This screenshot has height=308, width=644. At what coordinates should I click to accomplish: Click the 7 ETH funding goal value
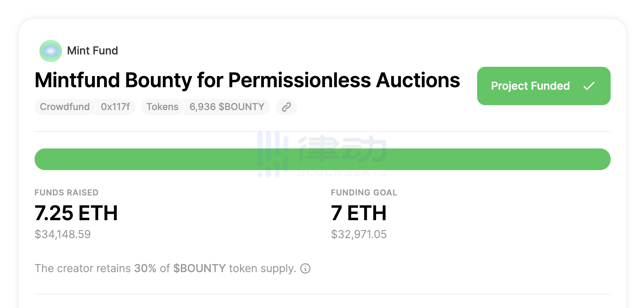pyautogui.click(x=358, y=213)
